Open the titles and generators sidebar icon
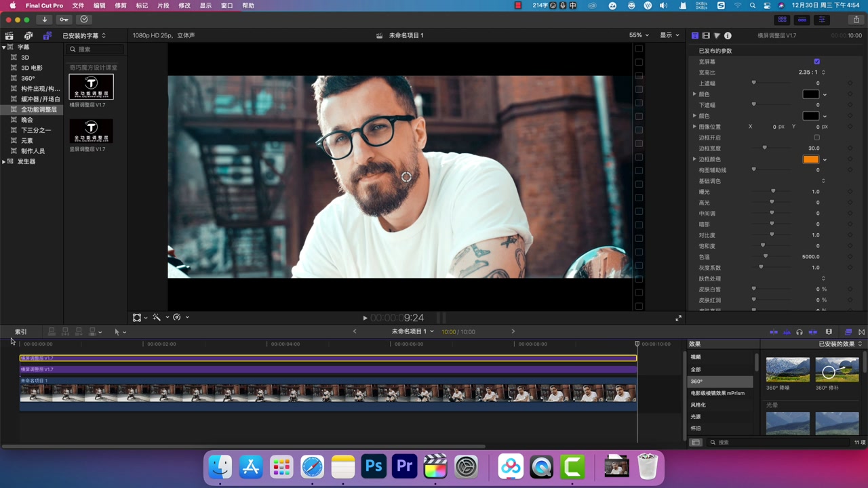868x488 pixels. tap(47, 35)
